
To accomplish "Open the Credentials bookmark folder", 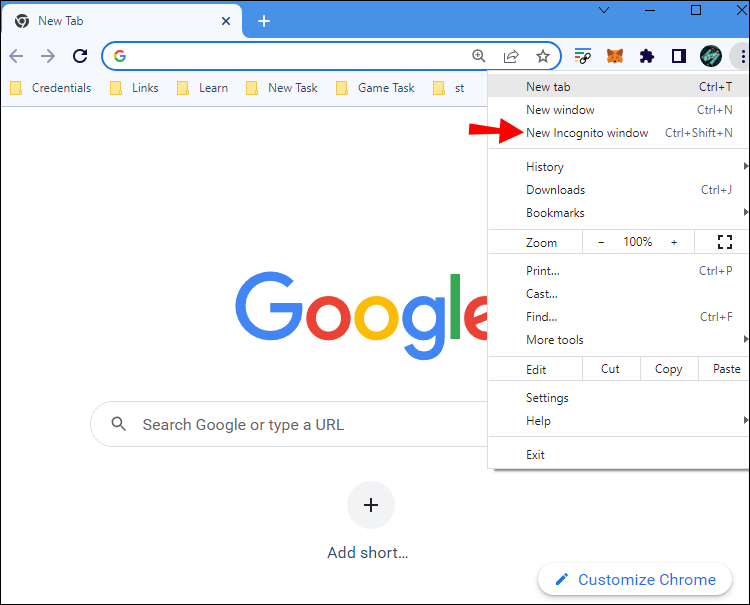I will pos(51,88).
